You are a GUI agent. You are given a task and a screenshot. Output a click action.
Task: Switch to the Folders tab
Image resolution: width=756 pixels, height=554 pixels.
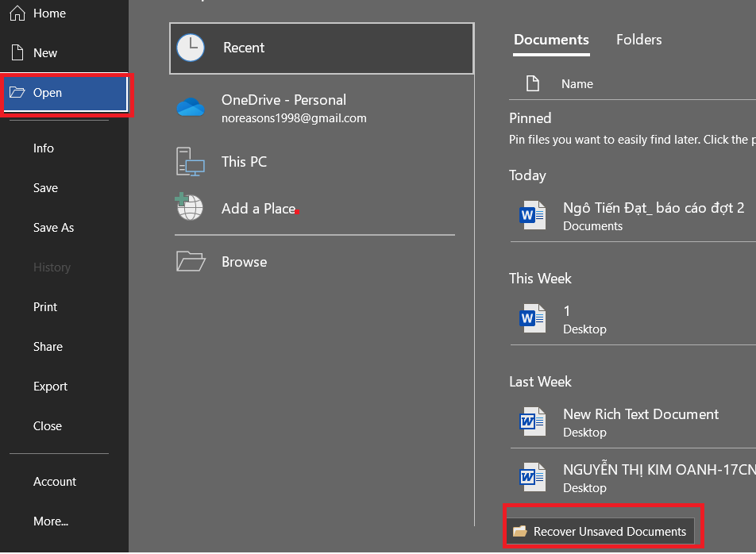click(638, 40)
